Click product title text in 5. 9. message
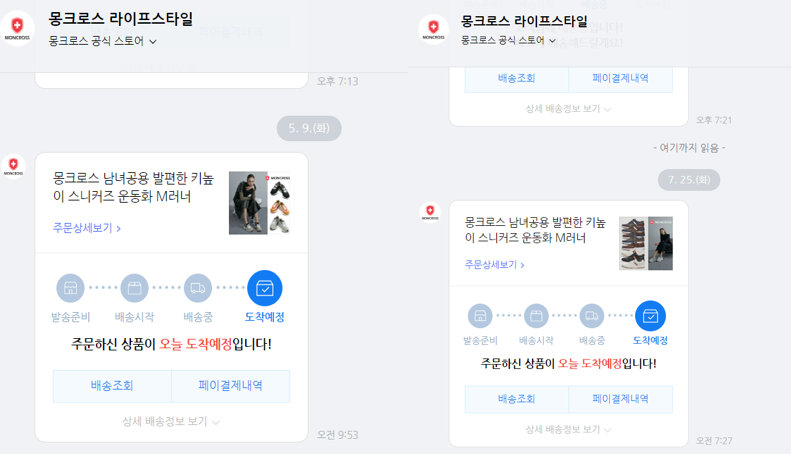This screenshot has height=454, width=791. pos(133,187)
